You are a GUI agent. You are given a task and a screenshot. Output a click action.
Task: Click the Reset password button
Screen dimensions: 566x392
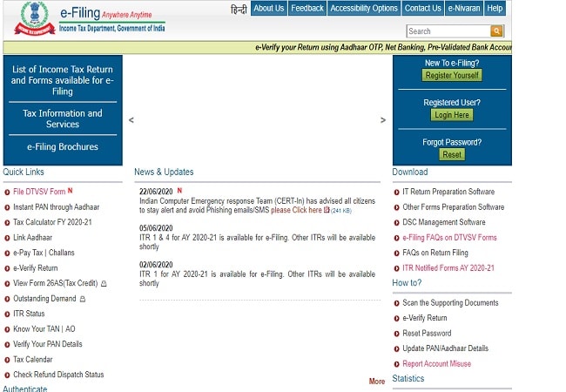pos(452,154)
